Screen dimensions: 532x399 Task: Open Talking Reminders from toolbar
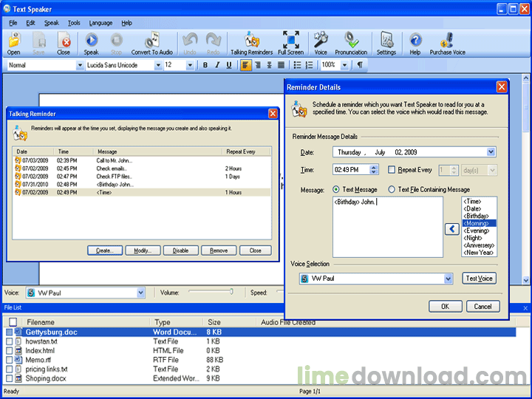click(252, 43)
